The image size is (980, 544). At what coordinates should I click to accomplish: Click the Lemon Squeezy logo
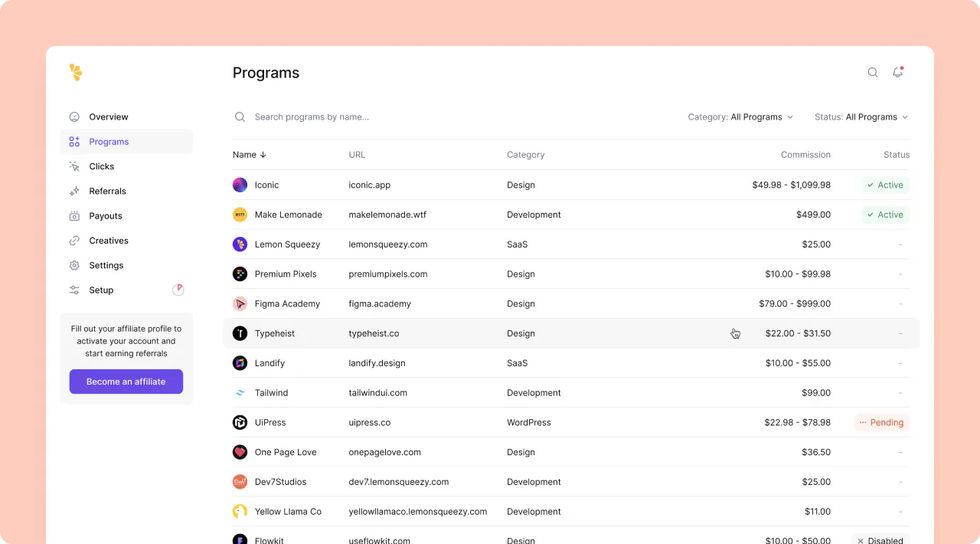[x=75, y=72]
